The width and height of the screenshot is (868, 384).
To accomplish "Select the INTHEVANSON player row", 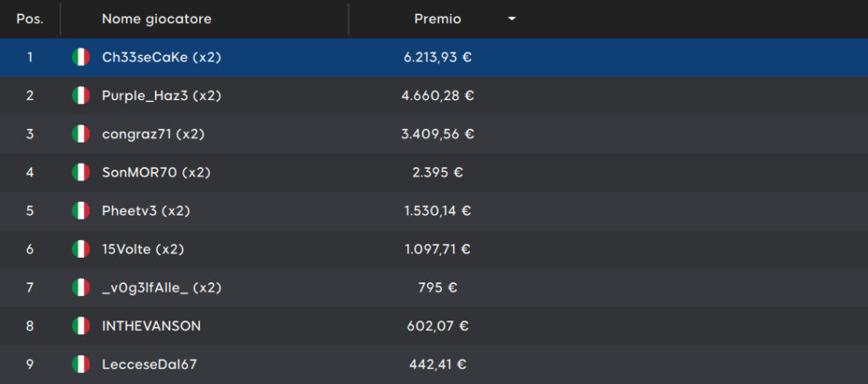I will click(434, 326).
